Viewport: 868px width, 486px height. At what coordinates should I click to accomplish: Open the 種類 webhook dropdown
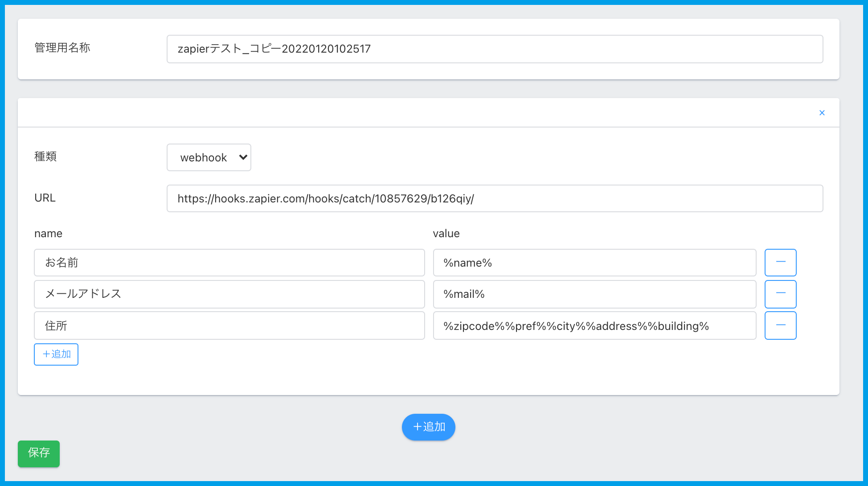coord(209,157)
